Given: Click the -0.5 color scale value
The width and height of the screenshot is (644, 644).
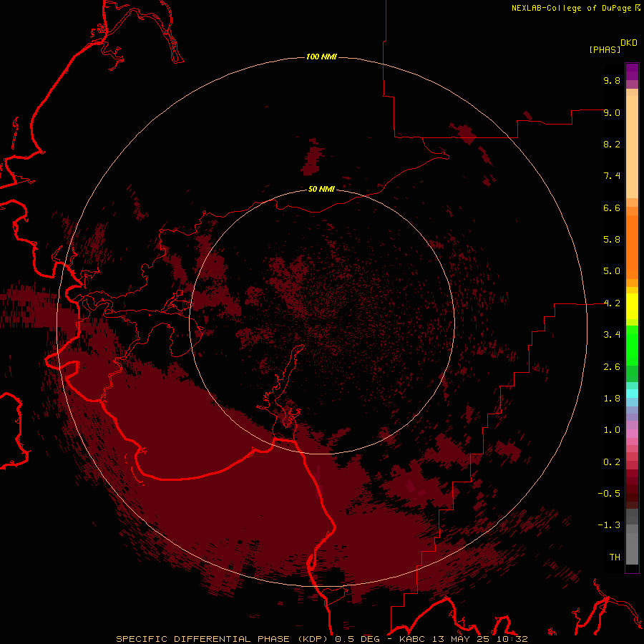Looking at the screenshot, I should coord(609,494).
